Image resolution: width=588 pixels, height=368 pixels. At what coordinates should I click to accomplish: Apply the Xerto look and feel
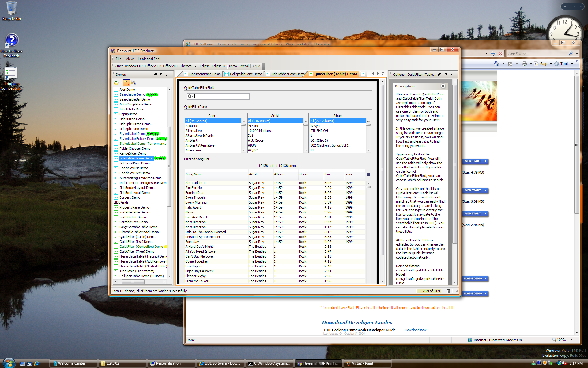(233, 66)
